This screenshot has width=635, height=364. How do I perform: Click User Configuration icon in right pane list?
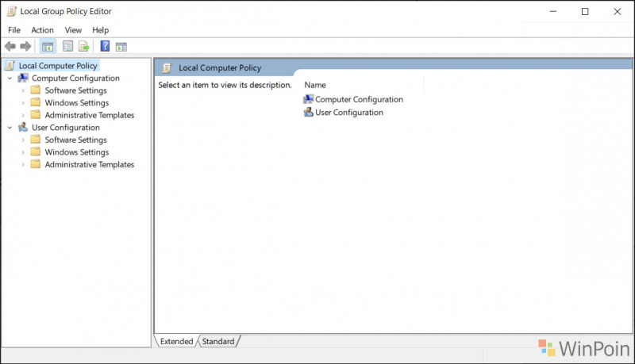[309, 112]
